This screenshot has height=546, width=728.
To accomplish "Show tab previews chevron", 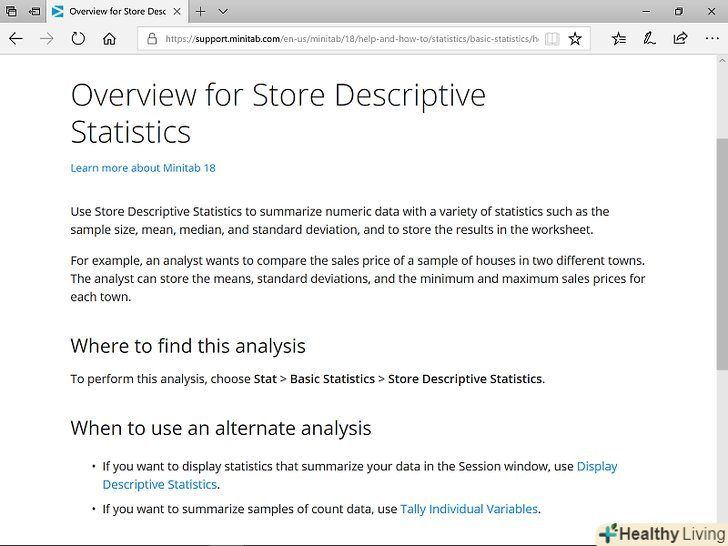I will (223, 12).
